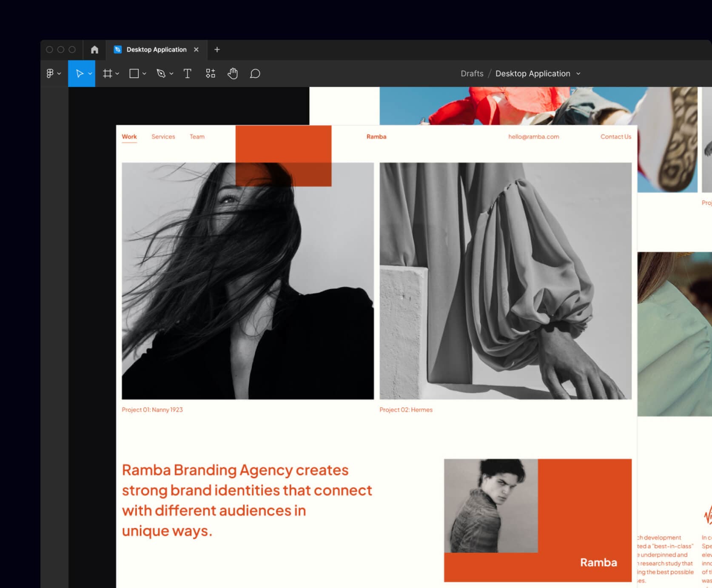712x588 pixels.
Task: Select the Rectangle shape tool
Action: (134, 74)
